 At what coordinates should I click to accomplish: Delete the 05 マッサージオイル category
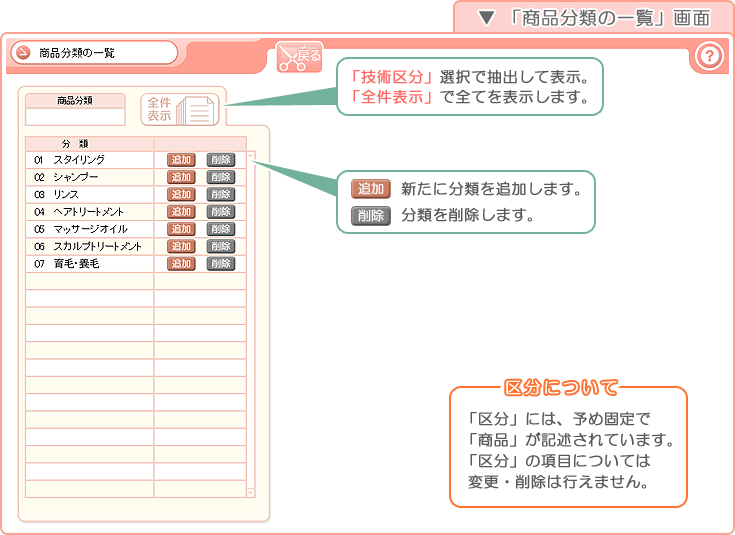tap(220, 229)
